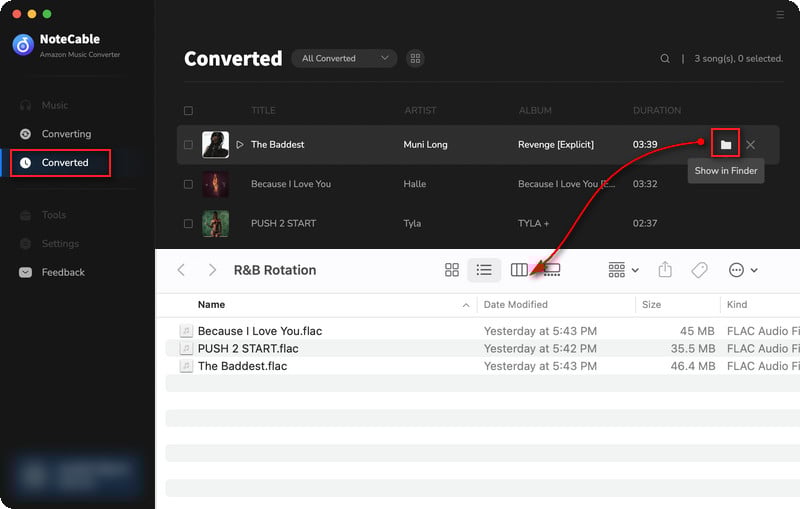Screen dimensions: 800x509
Task: Click PUSH 2 START album thumbnail
Action: pos(215,223)
